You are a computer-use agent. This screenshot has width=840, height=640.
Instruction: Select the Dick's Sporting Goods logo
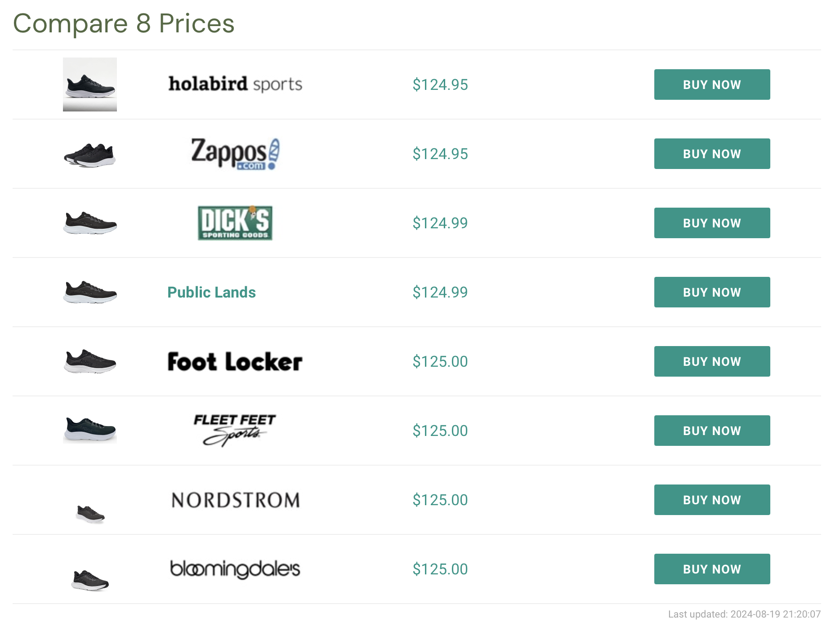(x=235, y=223)
